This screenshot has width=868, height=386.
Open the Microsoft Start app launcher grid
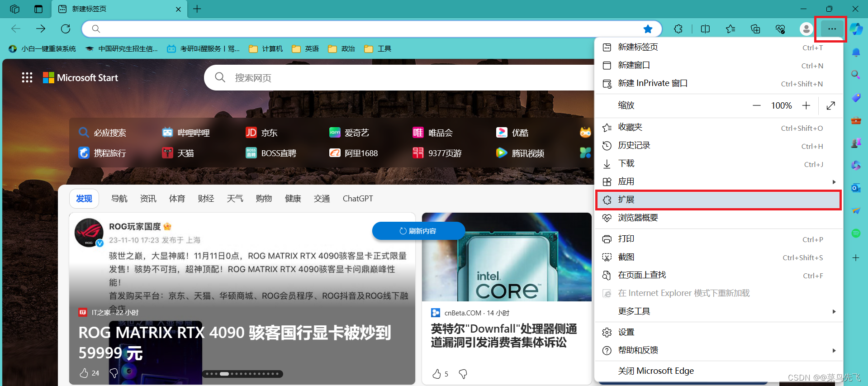click(27, 77)
